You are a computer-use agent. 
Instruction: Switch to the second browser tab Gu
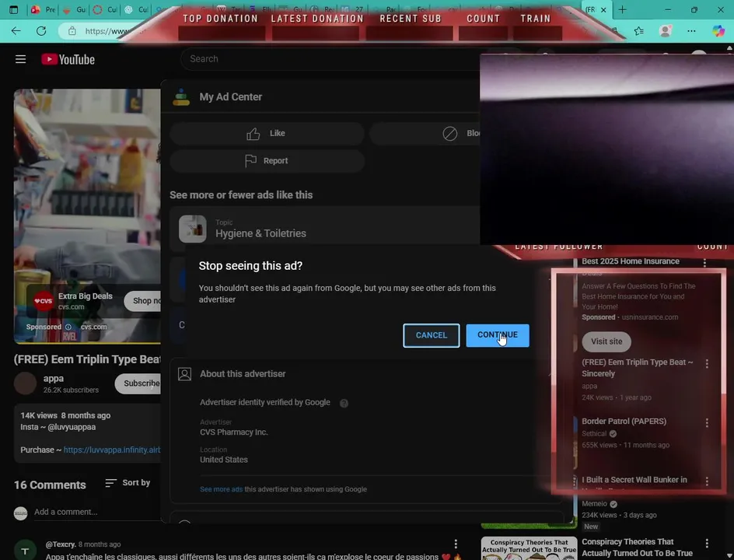click(74, 10)
